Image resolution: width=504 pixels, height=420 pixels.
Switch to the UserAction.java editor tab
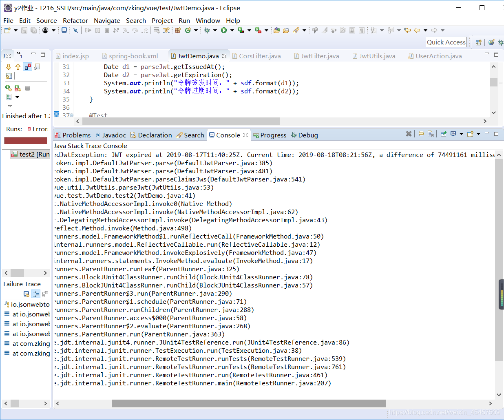coord(435,56)
